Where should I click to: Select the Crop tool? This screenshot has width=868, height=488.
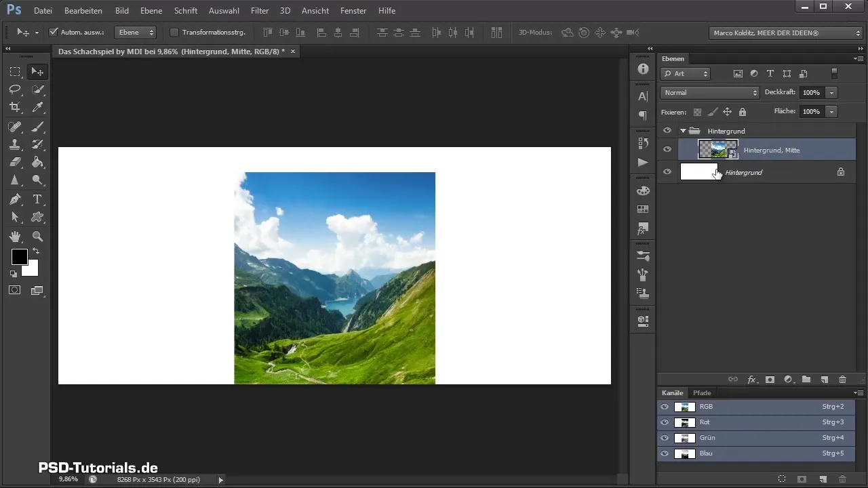pos(15,107)
